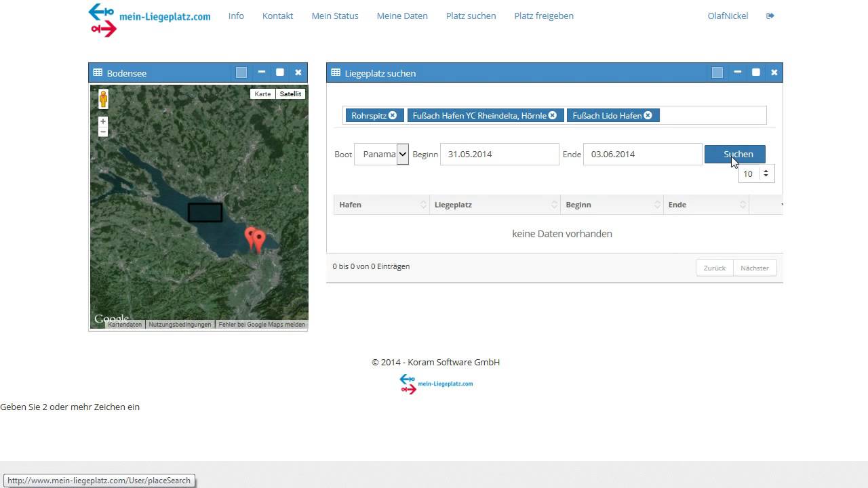Click empty area of harbor tag input

[712, 115]
